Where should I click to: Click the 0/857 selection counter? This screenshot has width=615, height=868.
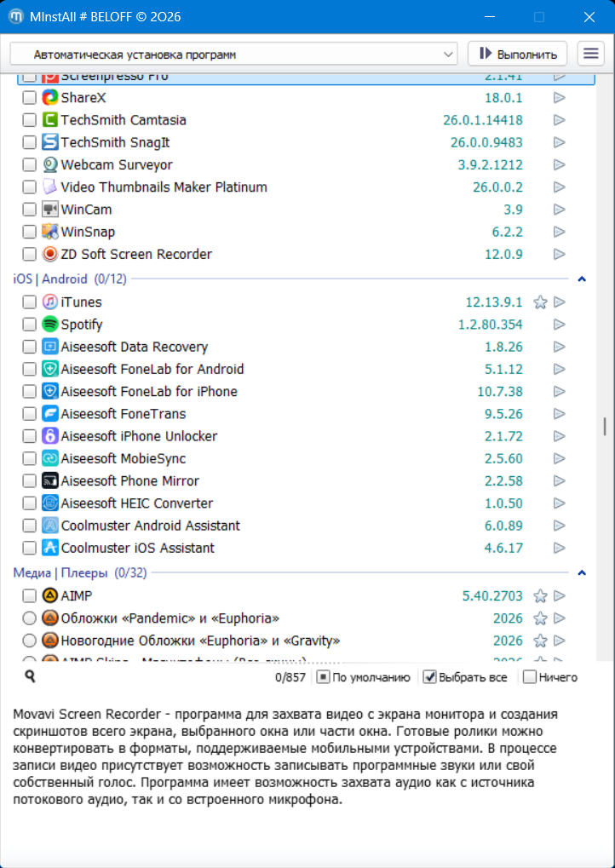(x=290, y=677)
